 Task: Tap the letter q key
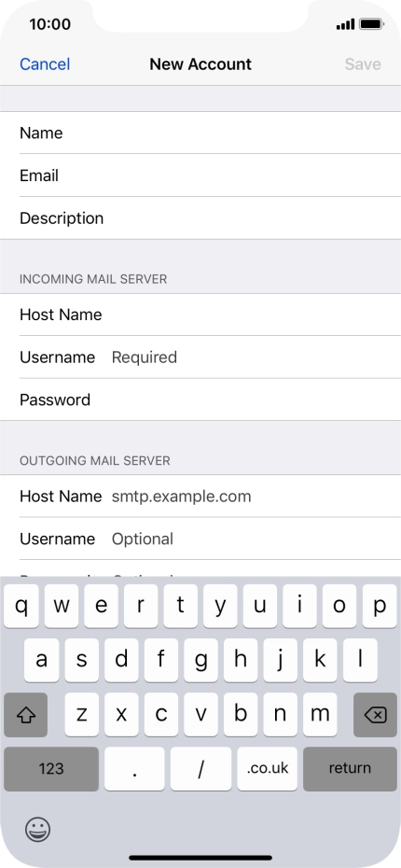tap(21, 606)
